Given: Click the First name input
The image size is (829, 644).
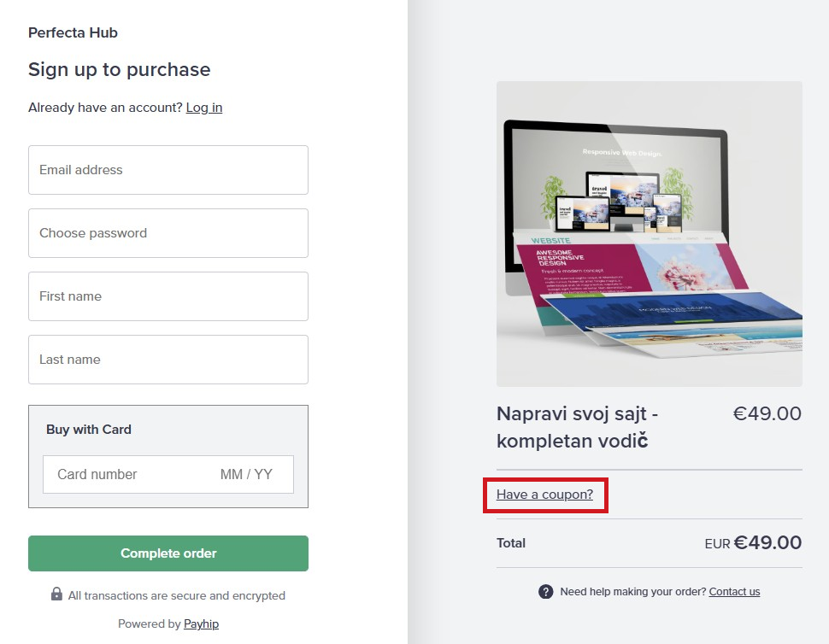Looking at the screenshot, I should [x=168, y=296].
